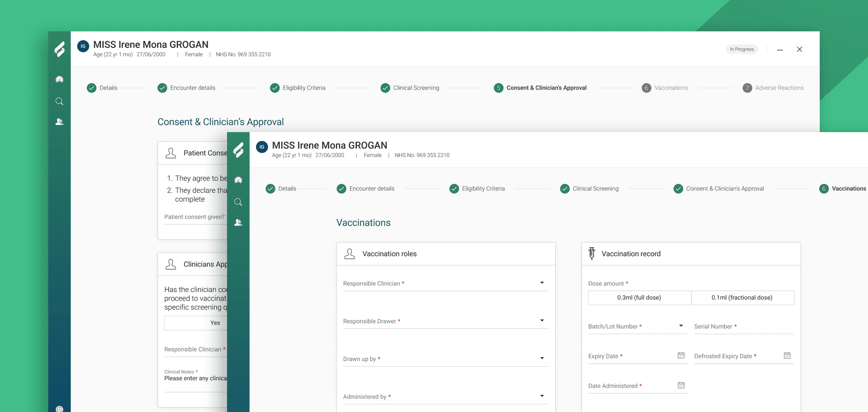The image size is (868, 412).
Task: Click the Consent & Clinician's Approval heading
Action: click(221, 122)
